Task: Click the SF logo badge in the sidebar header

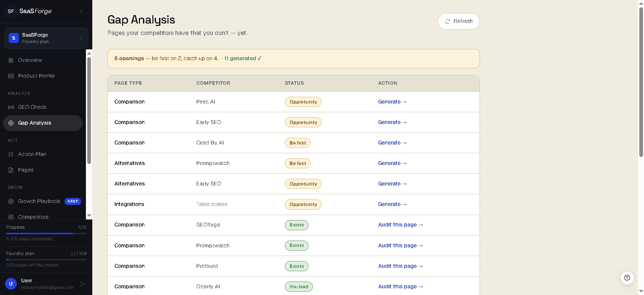Action: point(11,11)
